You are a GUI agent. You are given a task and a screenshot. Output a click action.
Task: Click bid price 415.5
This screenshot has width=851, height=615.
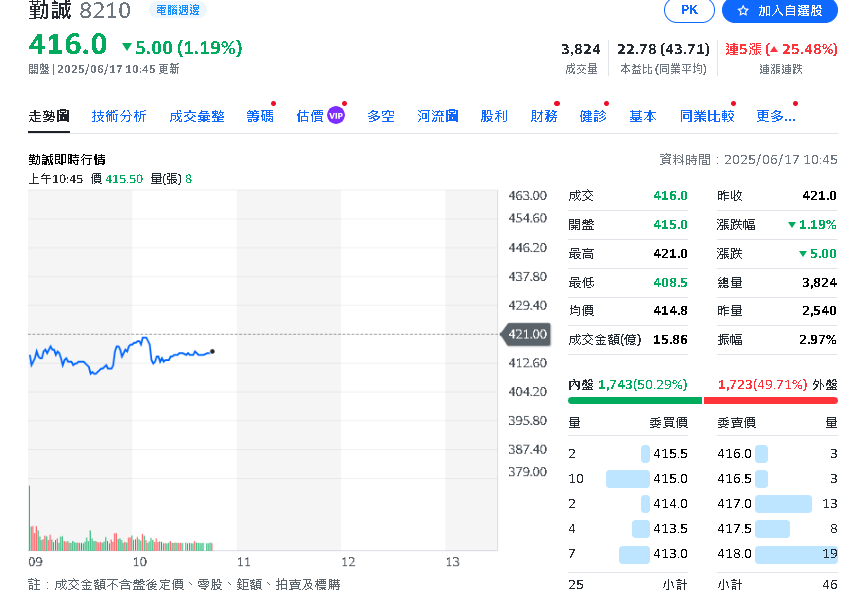[670, 454]
